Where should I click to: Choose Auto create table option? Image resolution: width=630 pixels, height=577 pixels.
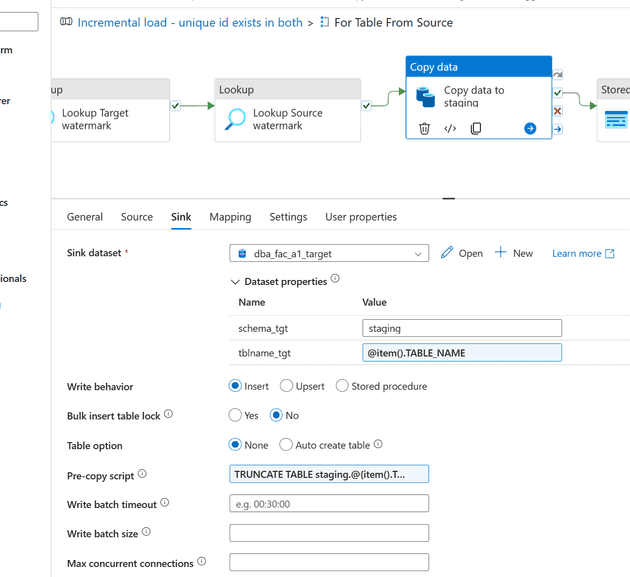[287, 445]
